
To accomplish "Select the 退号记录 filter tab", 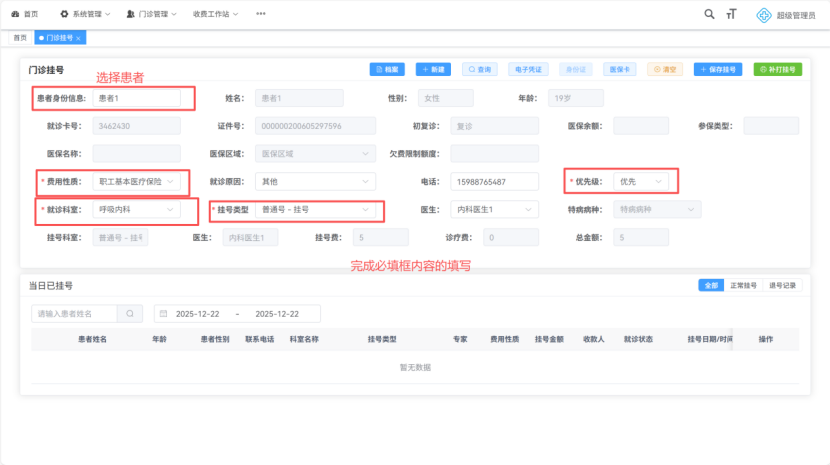I will (x=782, y=285).
